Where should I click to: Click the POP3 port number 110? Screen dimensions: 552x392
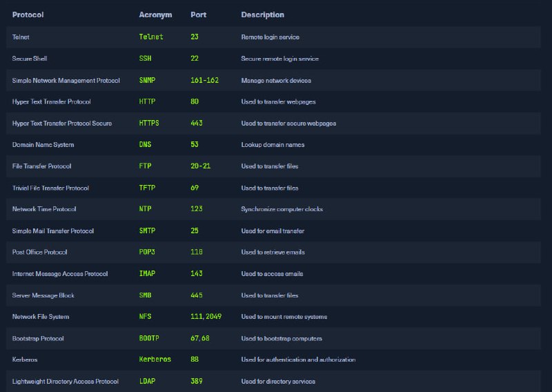pyautogui.click(x=197, y=252)
